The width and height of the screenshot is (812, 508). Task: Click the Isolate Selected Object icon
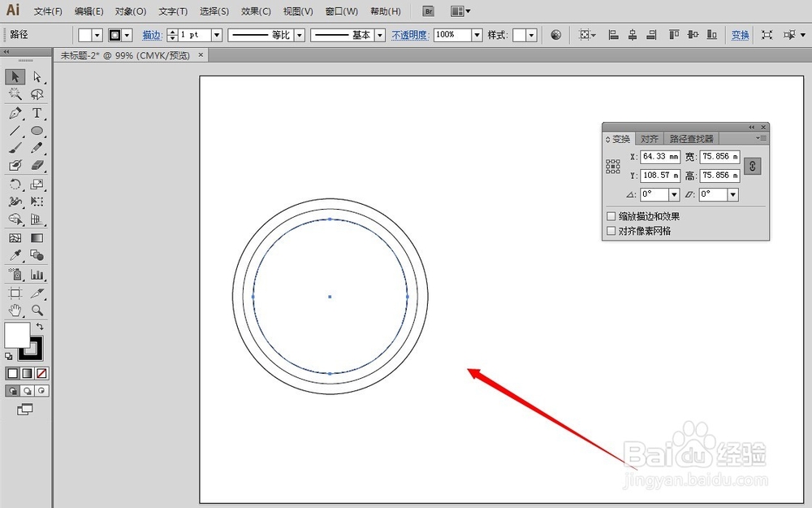pos(767,35)
